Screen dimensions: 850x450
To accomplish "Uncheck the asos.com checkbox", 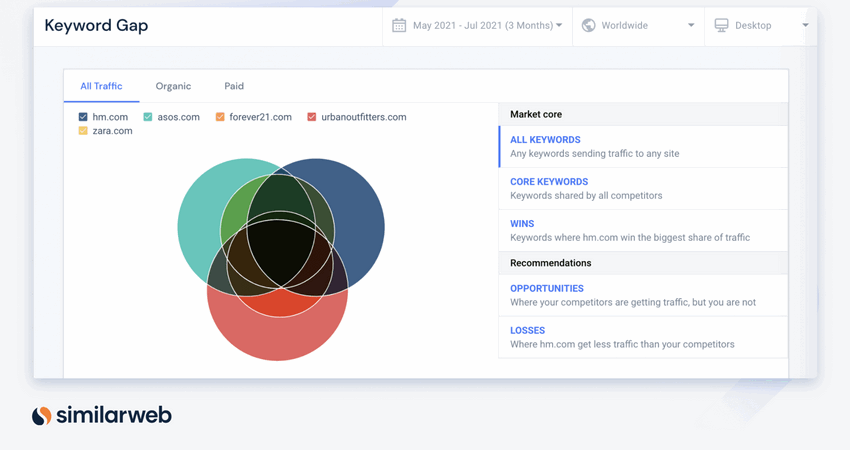I will pyautogui.click(x=147, y=117).
